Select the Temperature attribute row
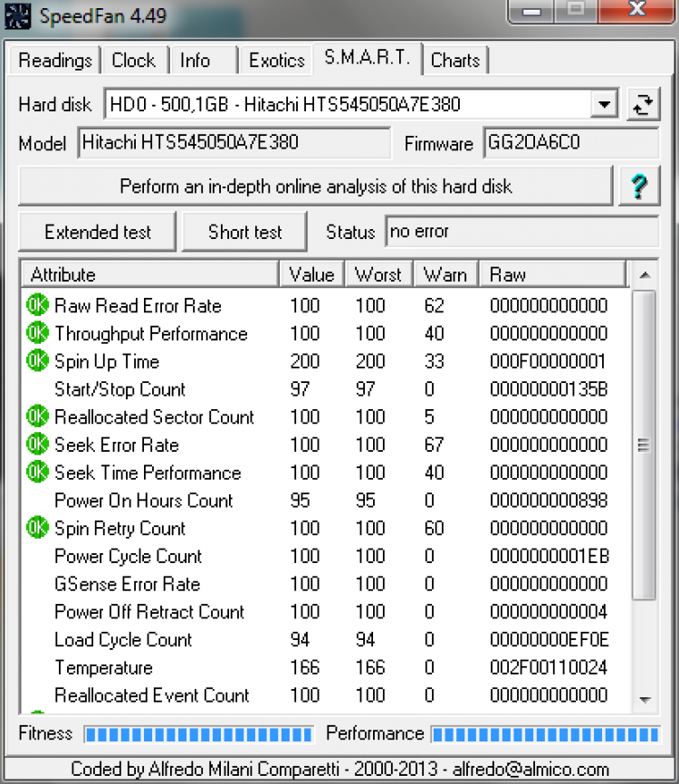The width and height of the screenshot is (679, 784). click(325, 667)
